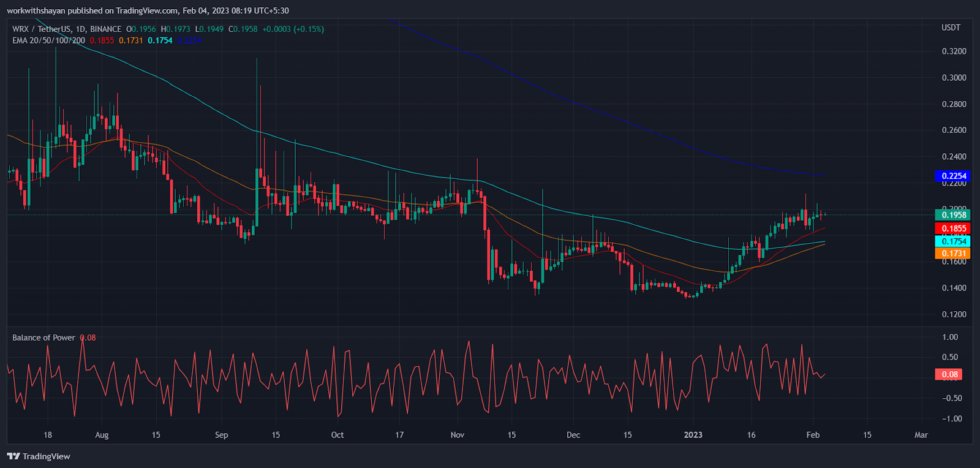Click the 0.3200 price level on axis
980x468 pixels.
(954, 51)
